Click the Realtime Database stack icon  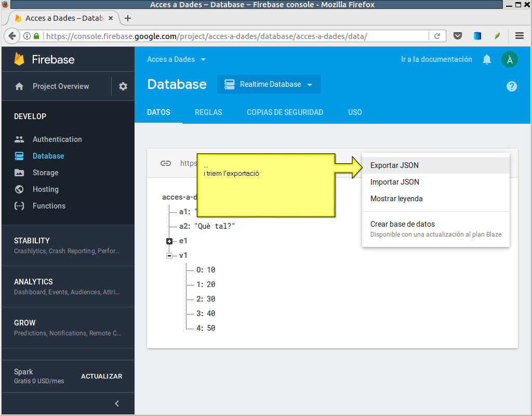[230, 84]
